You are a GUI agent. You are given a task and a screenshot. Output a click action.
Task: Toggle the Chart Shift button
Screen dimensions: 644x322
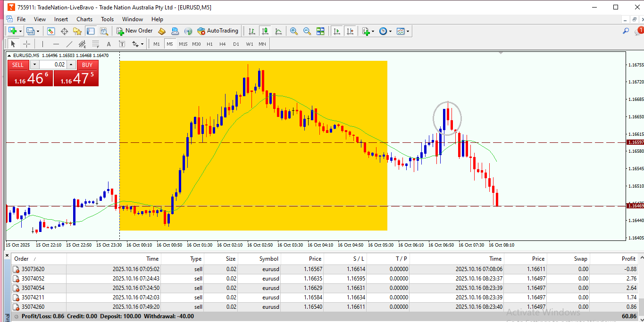350,31
